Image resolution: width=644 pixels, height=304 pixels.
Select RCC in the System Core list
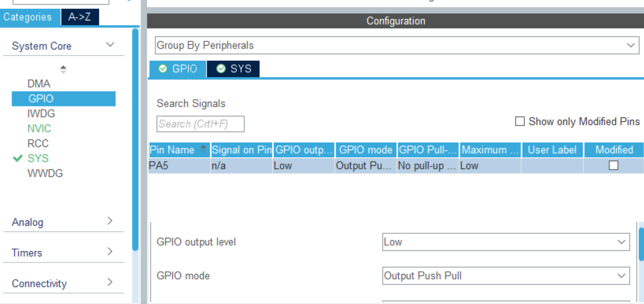click(x=38, y=143)
